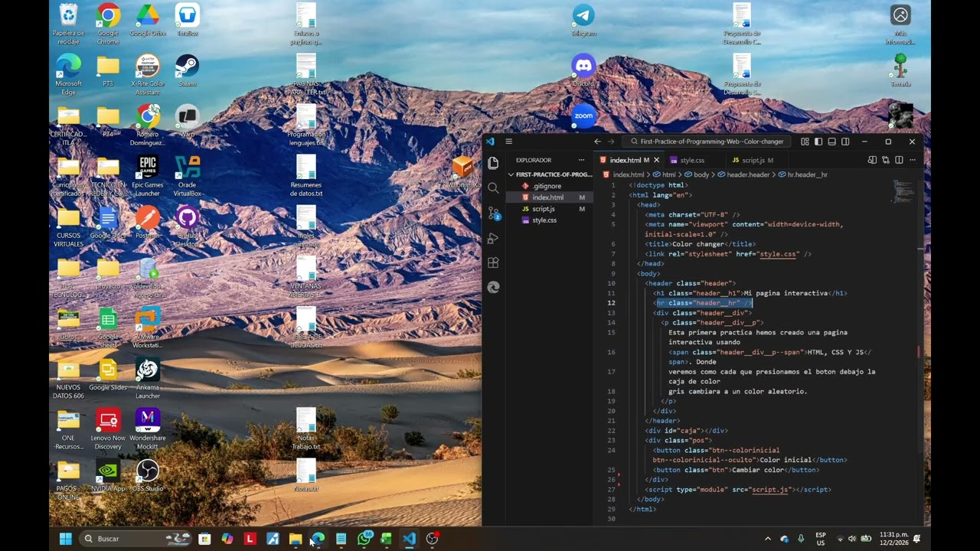This screenshot has height=551, width=980.
Task: Open Oracle VirtualBox desktop icon
Action: (x=188, y=176)
